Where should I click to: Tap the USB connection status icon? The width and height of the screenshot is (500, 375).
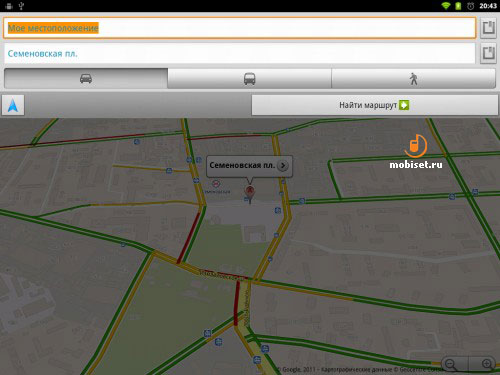(21, 6)
